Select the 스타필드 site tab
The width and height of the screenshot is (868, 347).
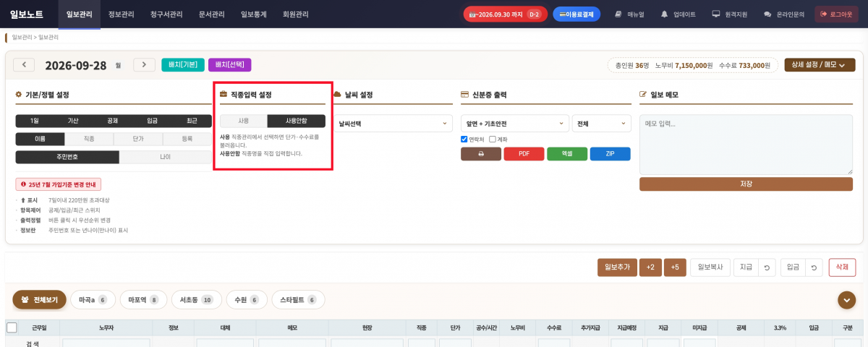298,299
